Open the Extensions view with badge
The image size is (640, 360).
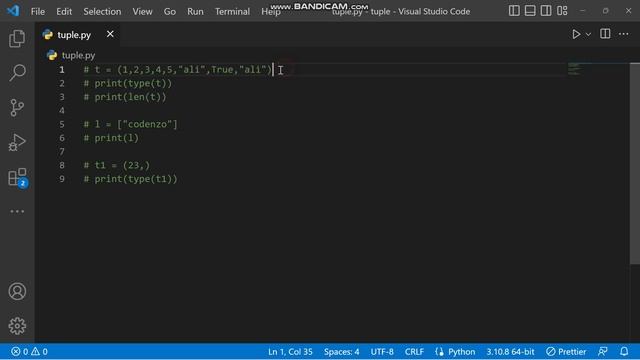tap(17, 178)
